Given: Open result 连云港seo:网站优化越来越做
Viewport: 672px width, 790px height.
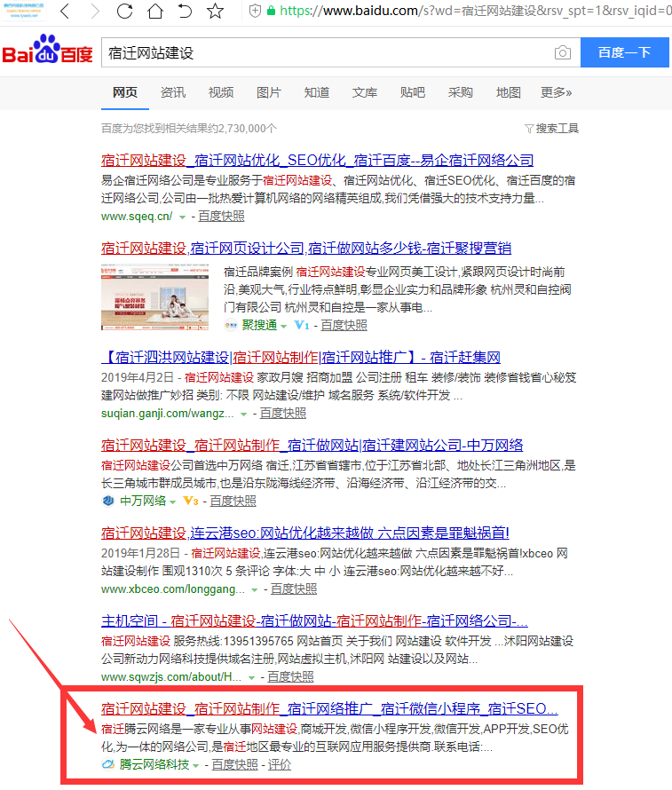Looking at the screenshot, I should click(305, 533).
